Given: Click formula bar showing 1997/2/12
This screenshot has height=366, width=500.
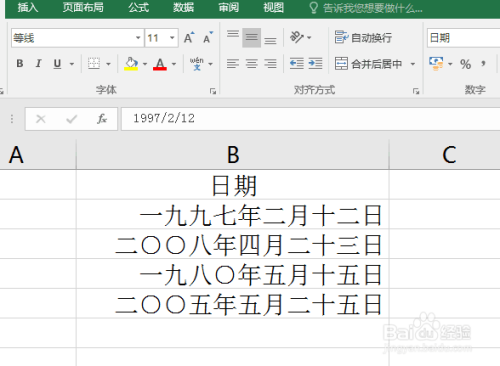Looking at the screenshot, I should tap(310, 119).
